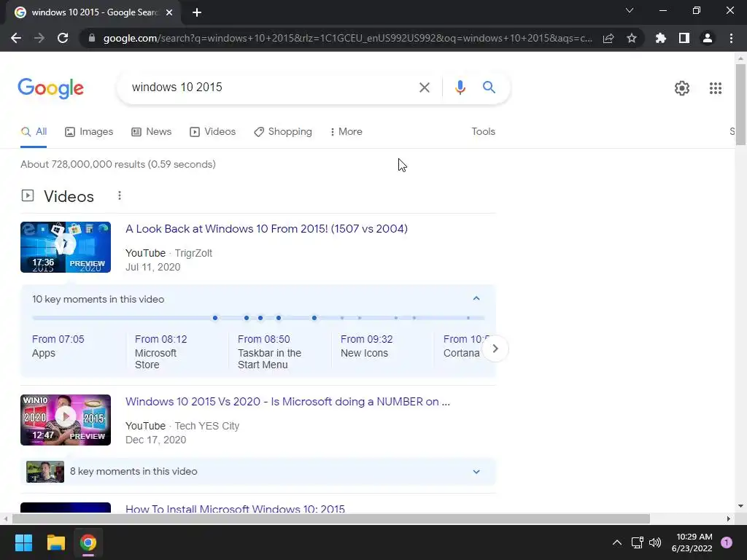This screenshot has height=560, width=747.
Task: Go back using browser back arrow
Action: [x=16, y=38]
